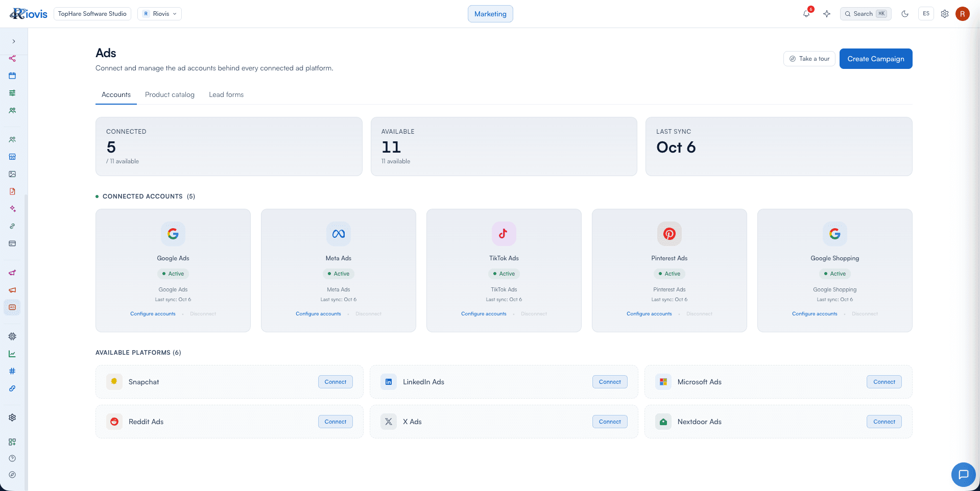The width and height of the screenshot is (980, 491).
Task: Switch to the Product catalog tab
Action: (170, 94)
